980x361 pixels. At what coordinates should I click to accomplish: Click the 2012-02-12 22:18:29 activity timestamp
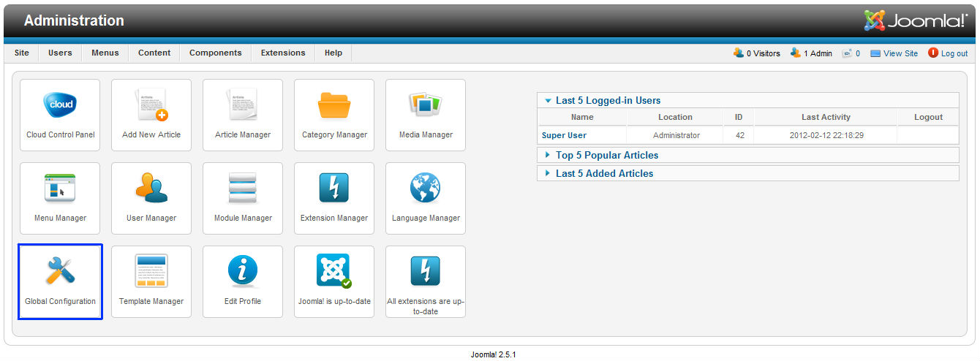click(x=826, y=135)
